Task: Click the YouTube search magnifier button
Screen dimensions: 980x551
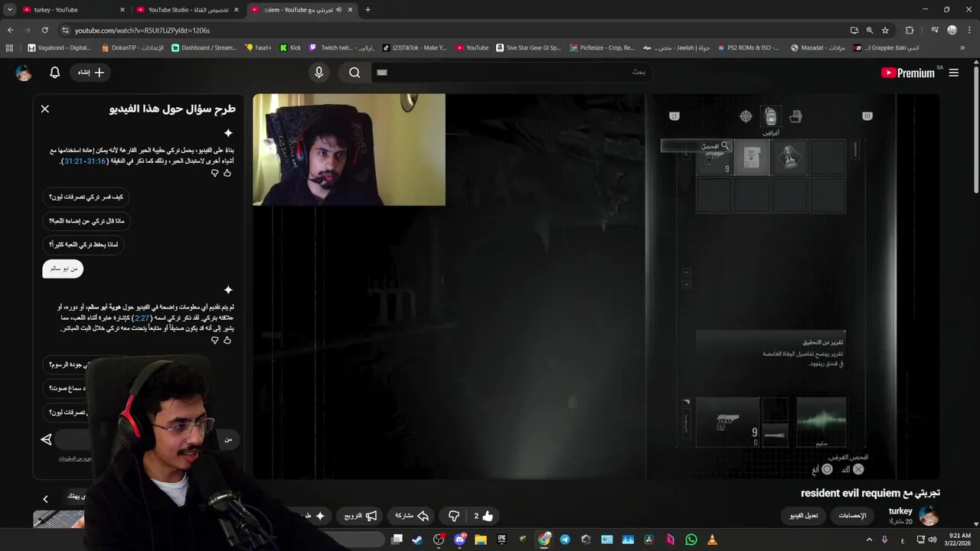Action: click(x=354, y=72)
